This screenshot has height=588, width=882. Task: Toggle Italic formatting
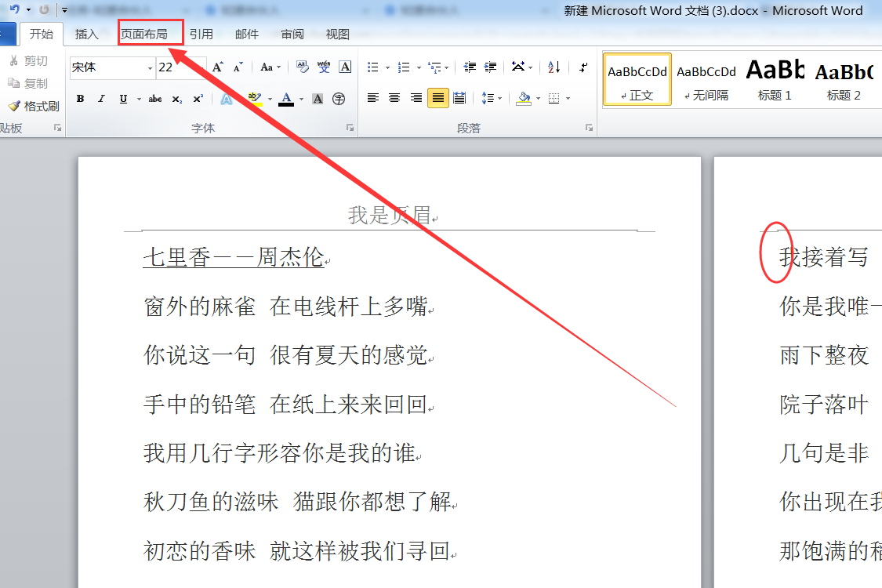point(101,99)
